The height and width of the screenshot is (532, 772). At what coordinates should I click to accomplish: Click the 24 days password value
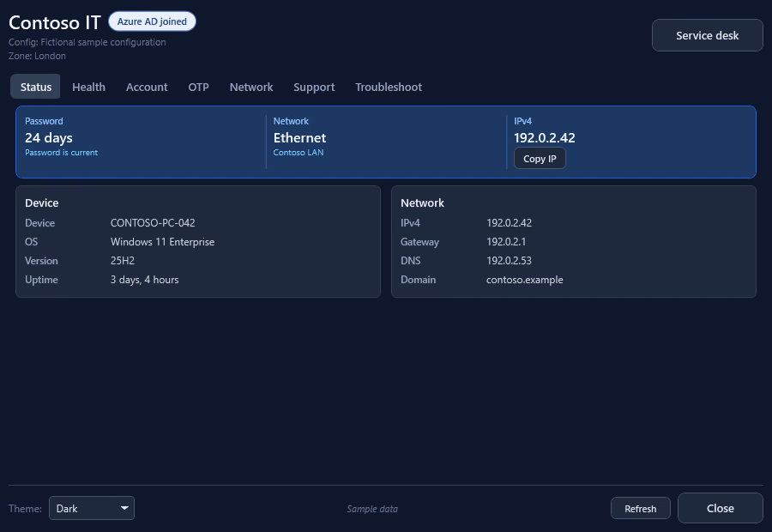click(x=49, y=138)
